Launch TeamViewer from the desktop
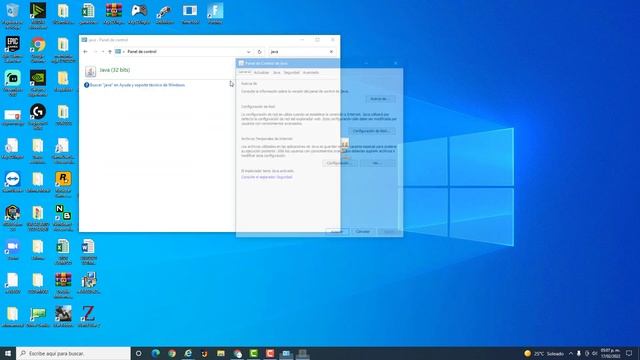This screenshot has width=640, height=360. tap(12, 182)
